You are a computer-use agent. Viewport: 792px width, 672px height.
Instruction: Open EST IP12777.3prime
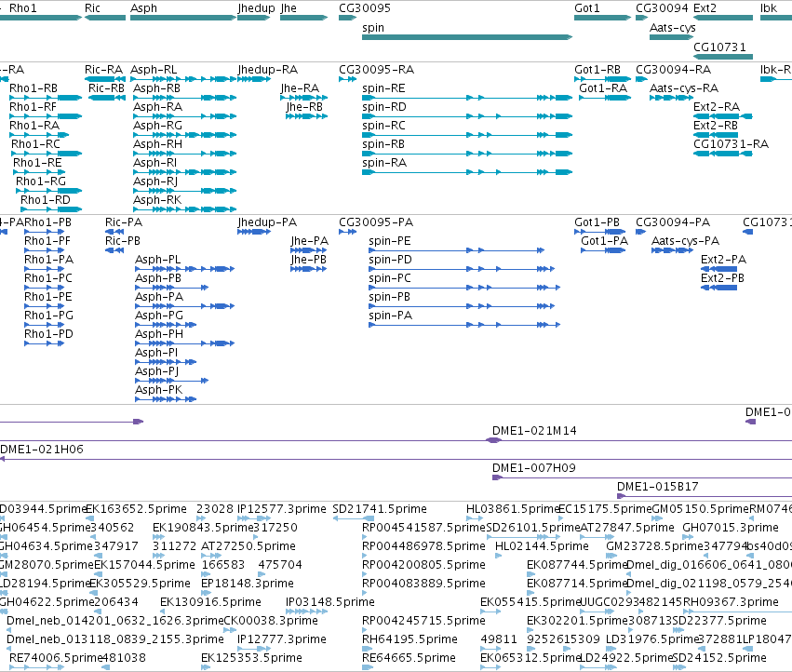[254, 649]
